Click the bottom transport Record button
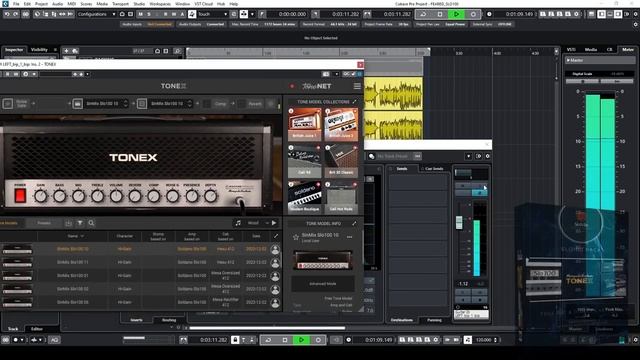This screenshot has width=640, height=360. point(318,340)
